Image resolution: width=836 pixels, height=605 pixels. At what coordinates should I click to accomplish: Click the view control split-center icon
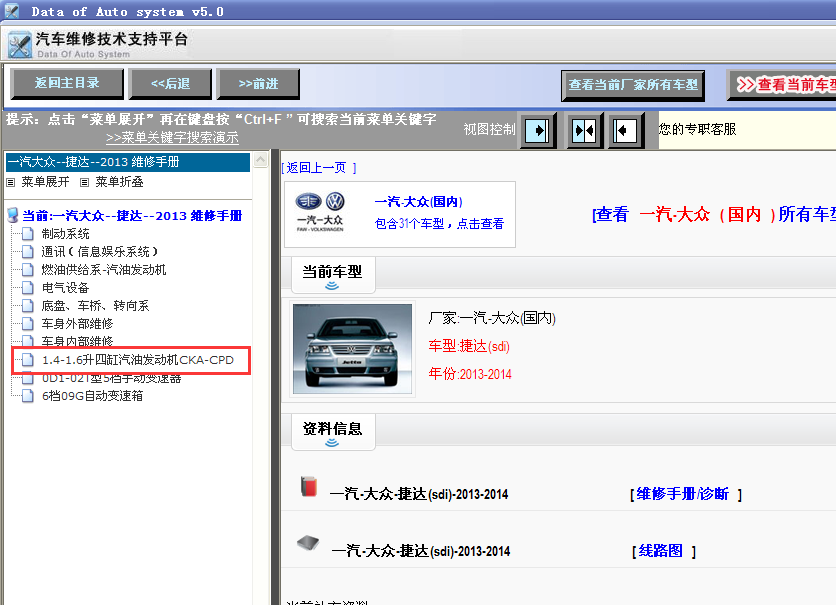584,131
